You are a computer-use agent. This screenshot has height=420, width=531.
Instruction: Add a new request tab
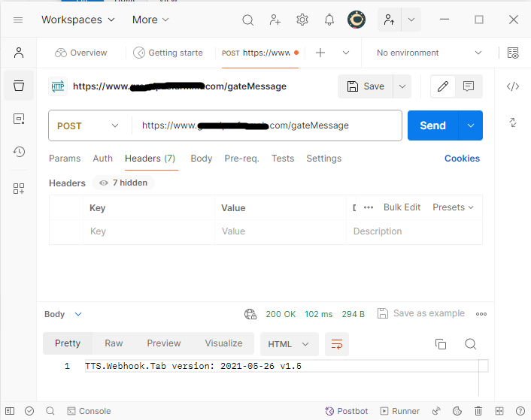point(320,53)
